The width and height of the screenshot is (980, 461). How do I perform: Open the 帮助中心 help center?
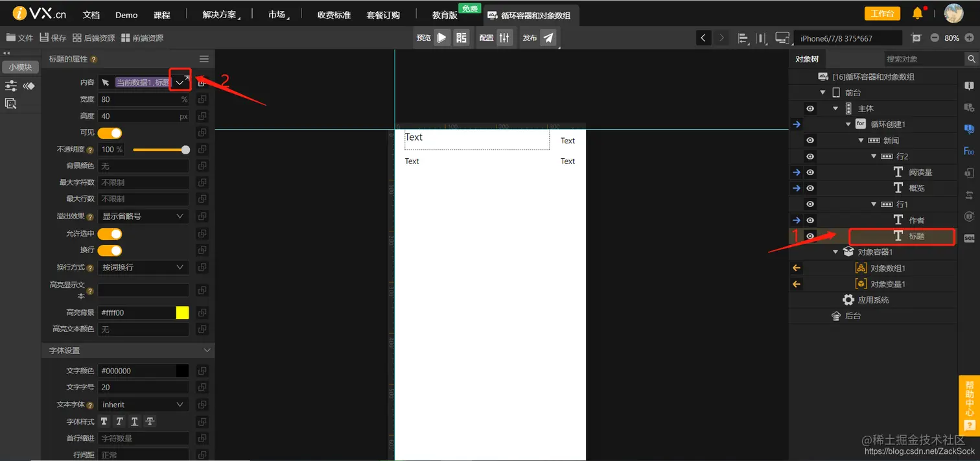[x=969, y=405]
